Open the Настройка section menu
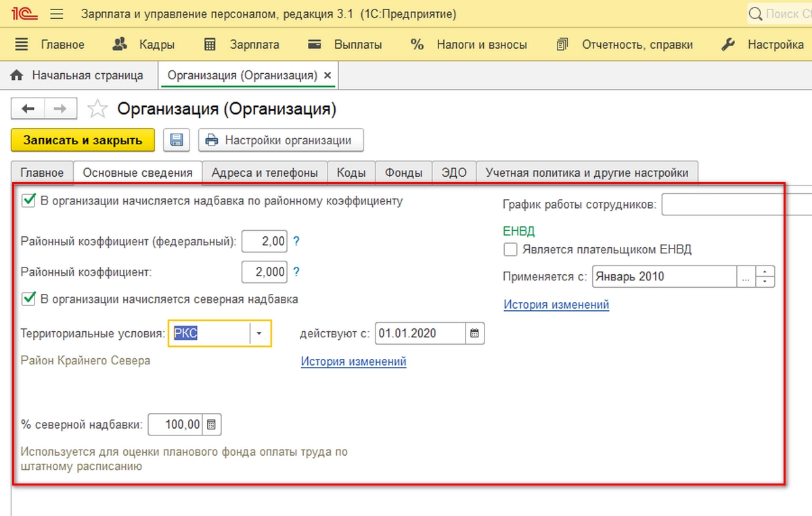Viewport: 812px width, 516px height. pyautogui.click(x=763, y=45)
